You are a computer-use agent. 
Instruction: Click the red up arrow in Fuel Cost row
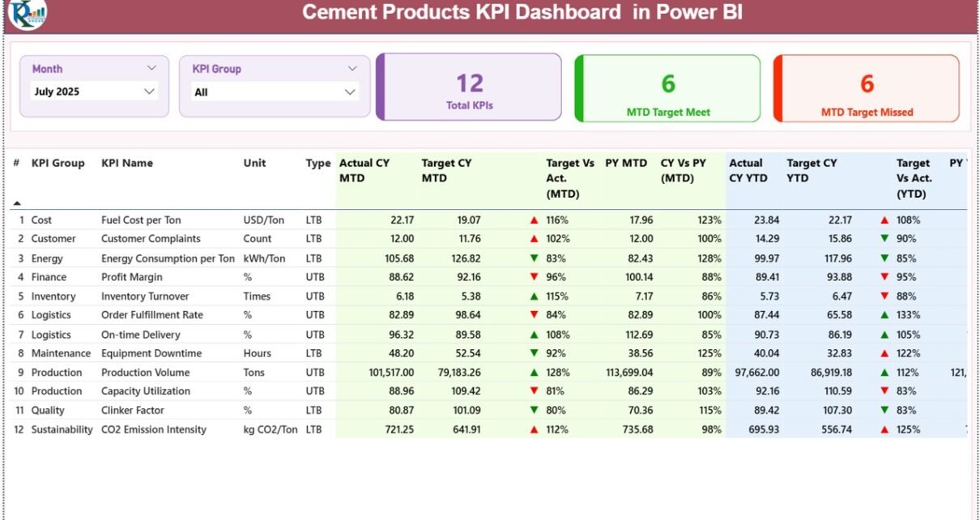point(534,220)
